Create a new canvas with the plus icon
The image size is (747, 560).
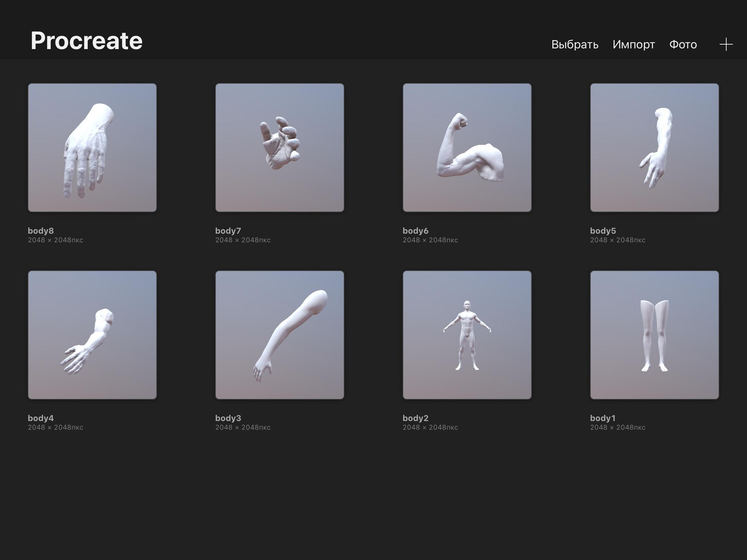tap(725, 44)
